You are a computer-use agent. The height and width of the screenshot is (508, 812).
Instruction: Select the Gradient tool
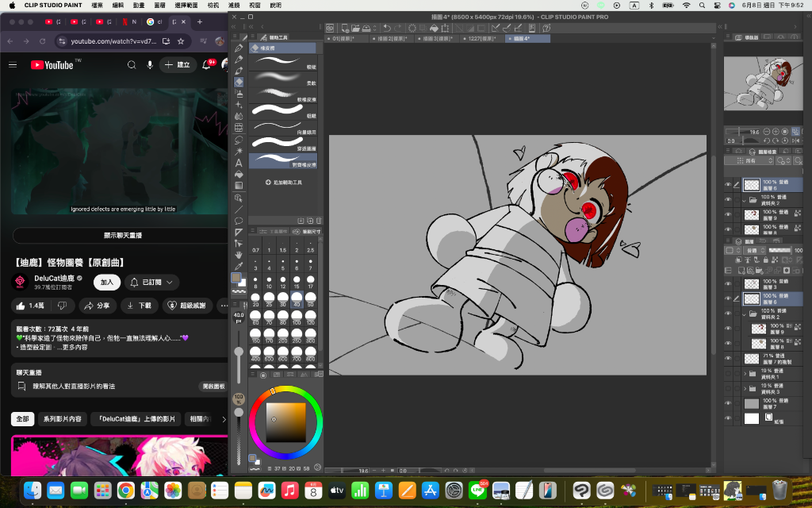click(239, 186)
